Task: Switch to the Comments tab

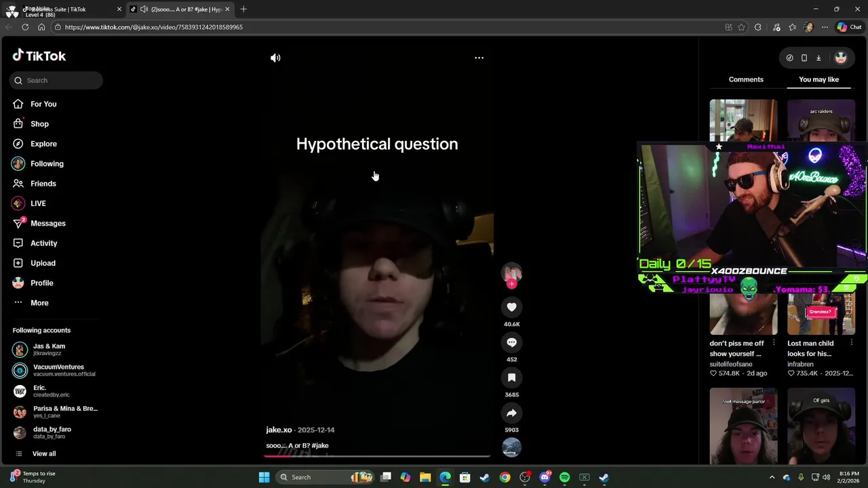Action: coord(746,79)
